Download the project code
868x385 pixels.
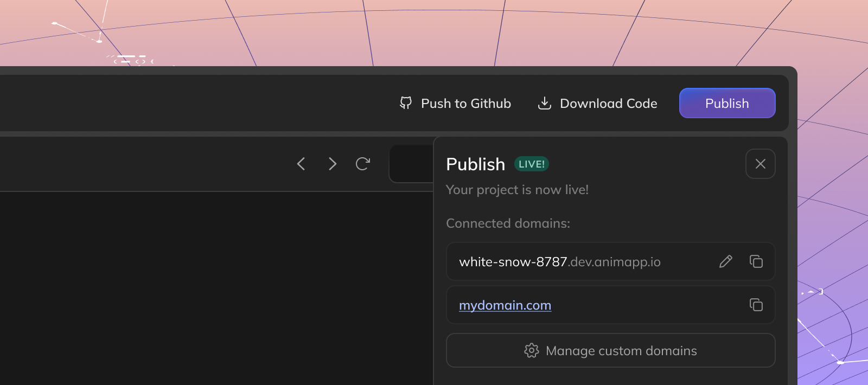(x=597, y=103)
